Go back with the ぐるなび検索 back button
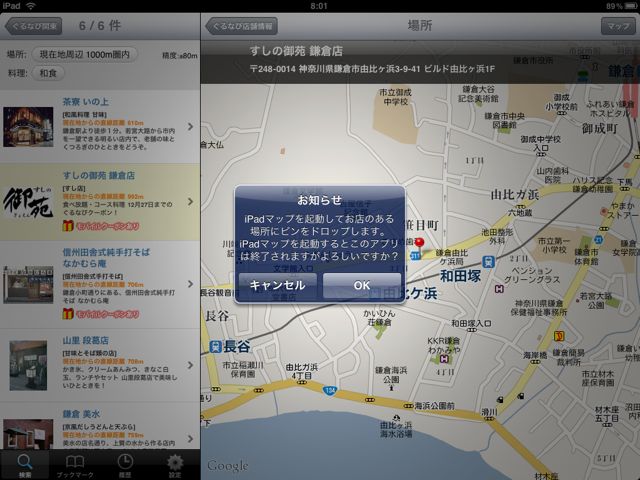 click(x=33, y=26)
